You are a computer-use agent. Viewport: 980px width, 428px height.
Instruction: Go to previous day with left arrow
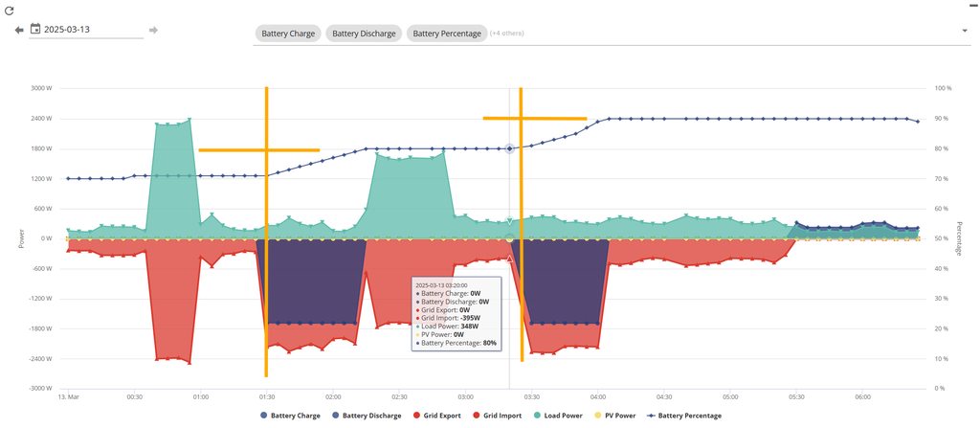pyautogui.click(x=18, y=30)
